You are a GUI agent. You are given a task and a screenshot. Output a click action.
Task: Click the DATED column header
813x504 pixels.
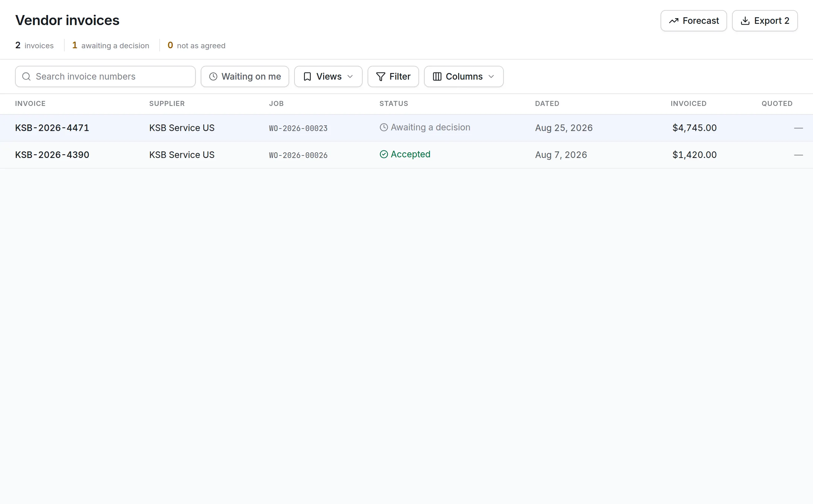click(x=547, y=103)
